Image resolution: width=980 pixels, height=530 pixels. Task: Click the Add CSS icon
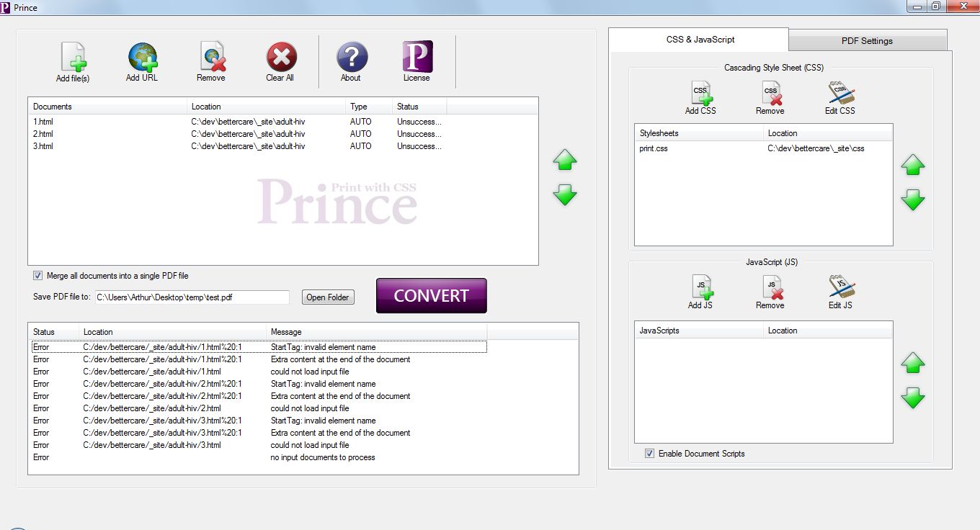[x=700, y=94]
